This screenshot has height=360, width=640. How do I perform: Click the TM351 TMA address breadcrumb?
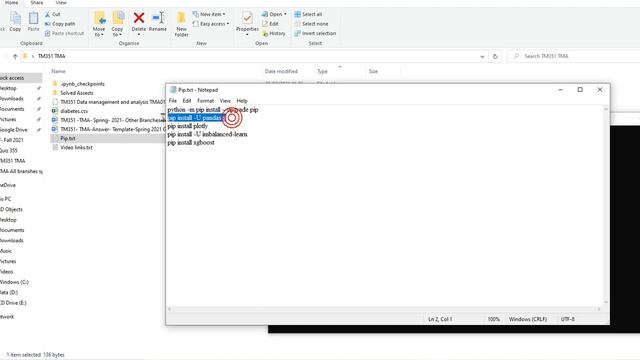(51, 56)
